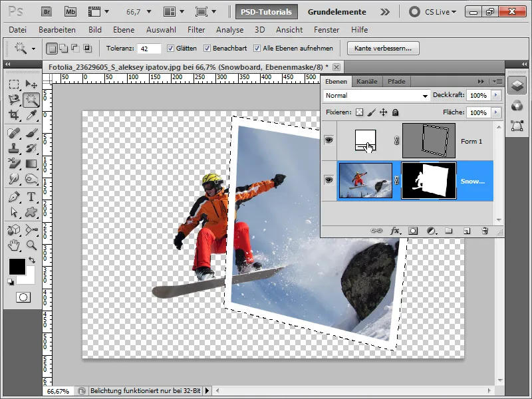Open the Layers panel options menu
This screenshot has width=532, height=399.
pyautogui.click(x=497, y=81)
